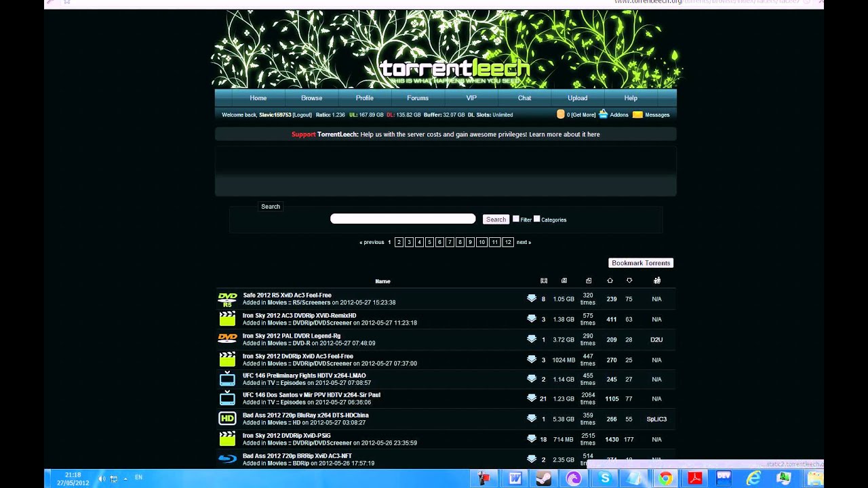Screen dimensions: 868x488
Task: Sort by the comments column icon
Action: [544, 281]
